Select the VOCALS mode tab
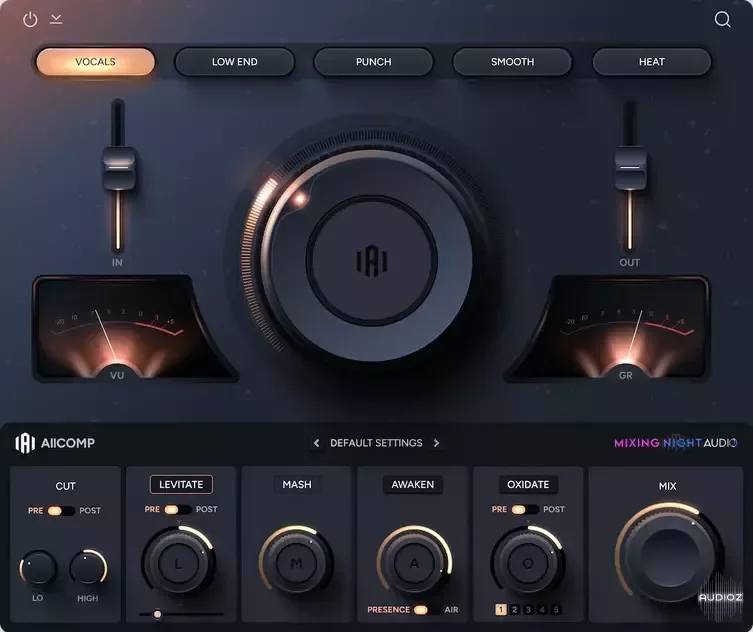The image size is (753, 632). pos(96,61)
